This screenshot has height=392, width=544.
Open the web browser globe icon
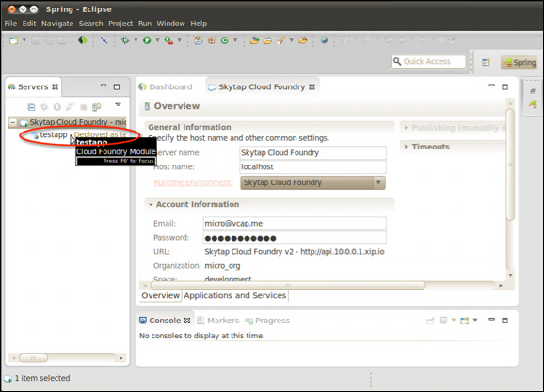pos(324,39)
